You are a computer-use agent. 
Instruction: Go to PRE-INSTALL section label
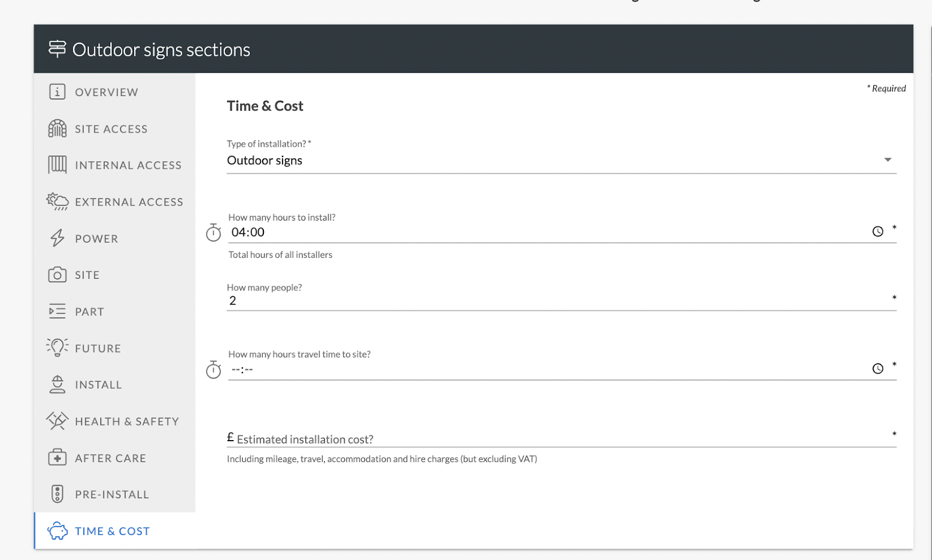pyautogui.click(x=112, y=495)
